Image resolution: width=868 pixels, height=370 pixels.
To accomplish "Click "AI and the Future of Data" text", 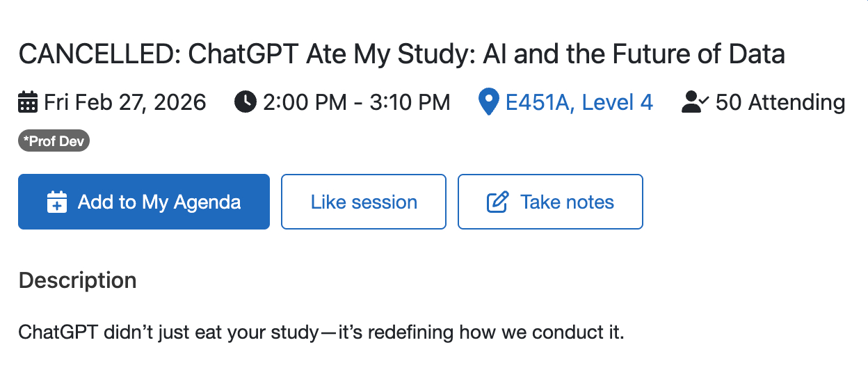I will [629, 54].
